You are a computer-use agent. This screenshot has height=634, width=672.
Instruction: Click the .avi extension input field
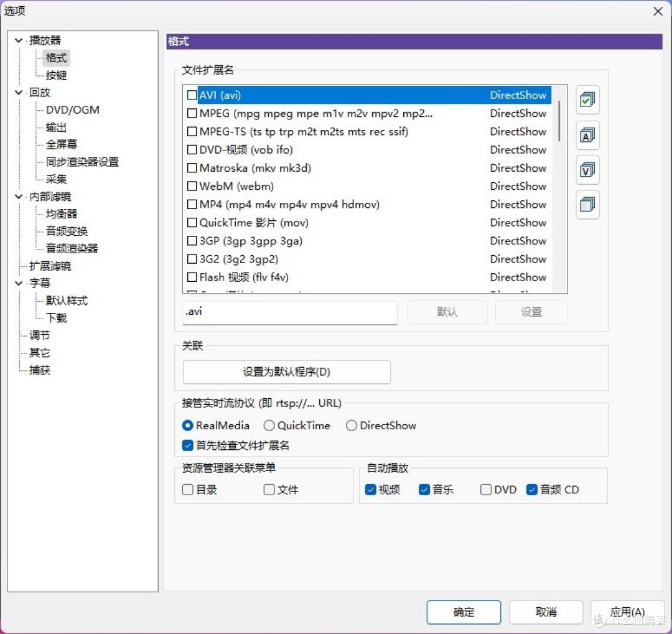pyautogui.click(x=290, y=312)
